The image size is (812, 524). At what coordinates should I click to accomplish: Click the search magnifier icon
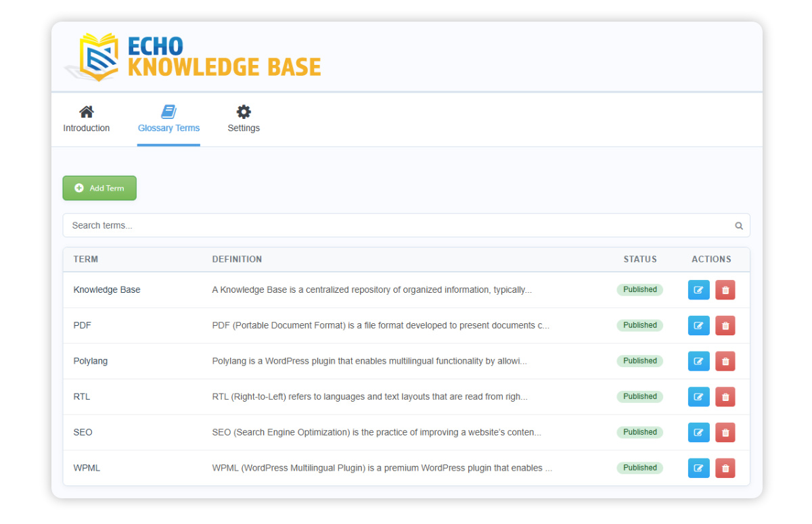(739, 226)
